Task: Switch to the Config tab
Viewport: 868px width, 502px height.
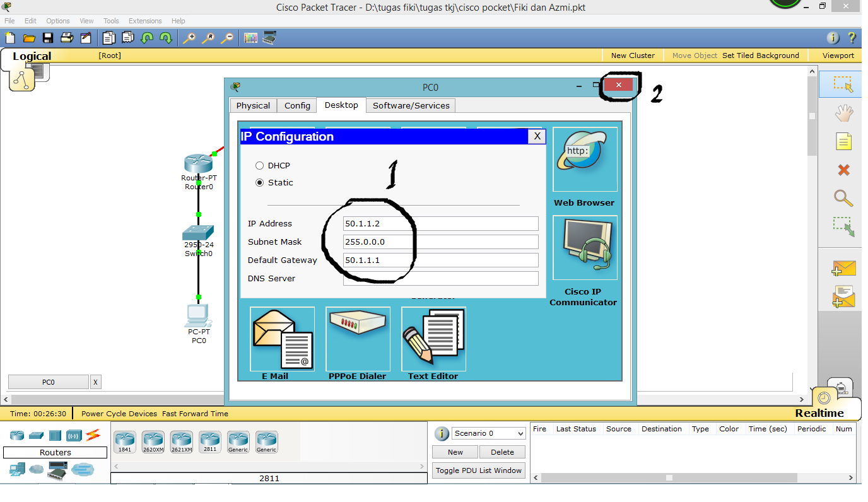Action: click(297, 105)
